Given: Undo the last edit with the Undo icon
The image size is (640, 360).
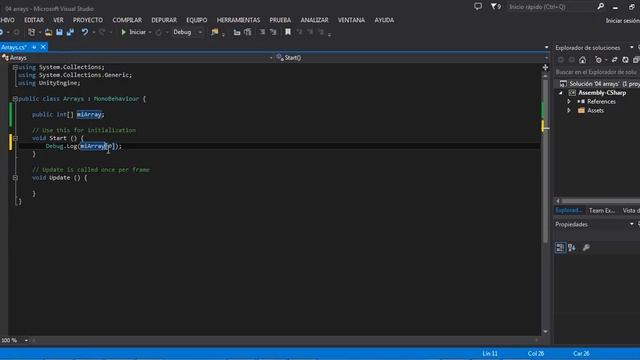Looking at the screenshot, I should [84, 32].
